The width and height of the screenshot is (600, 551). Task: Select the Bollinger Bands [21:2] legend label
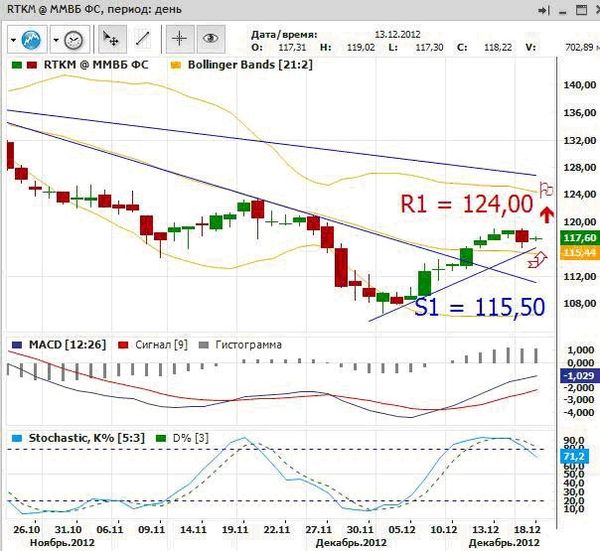pos(250,65)
